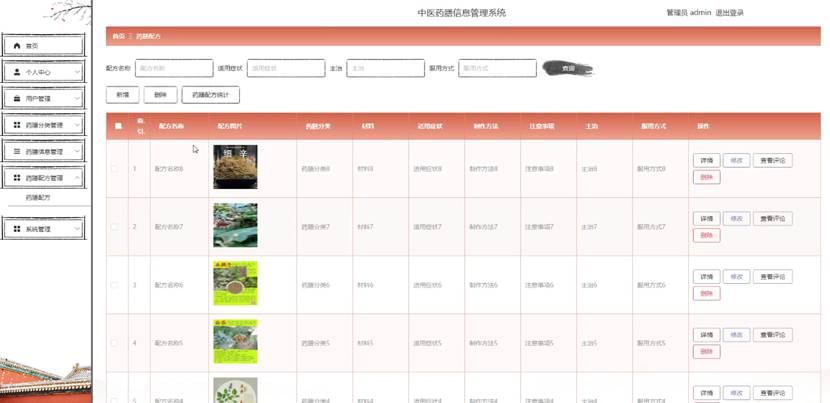Viewport: 830px width, 403px height.
Task: Toggle the select-all checkbox in table header
Action: point(118,126)
